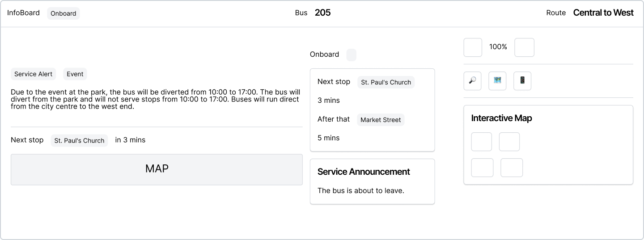Click the top-right Interactive Map control button

(x=509, y=142)
